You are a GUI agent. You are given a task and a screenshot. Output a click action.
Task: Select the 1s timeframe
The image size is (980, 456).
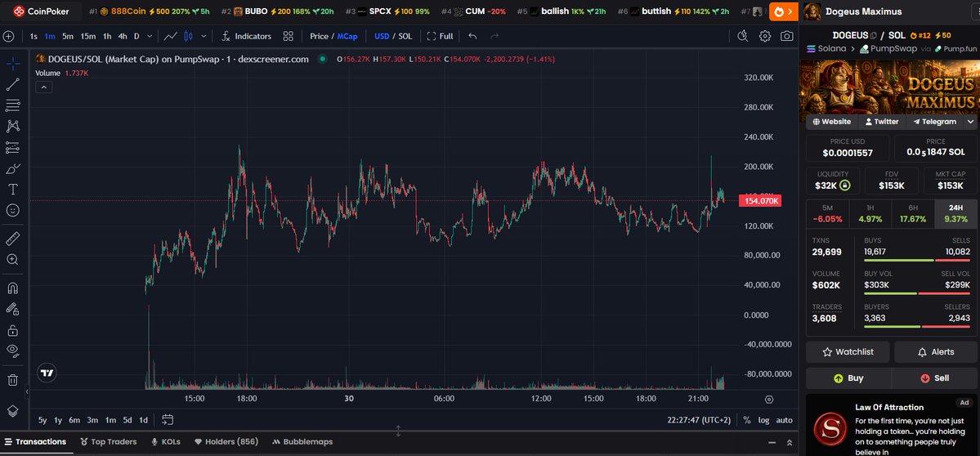click(34, 36)
